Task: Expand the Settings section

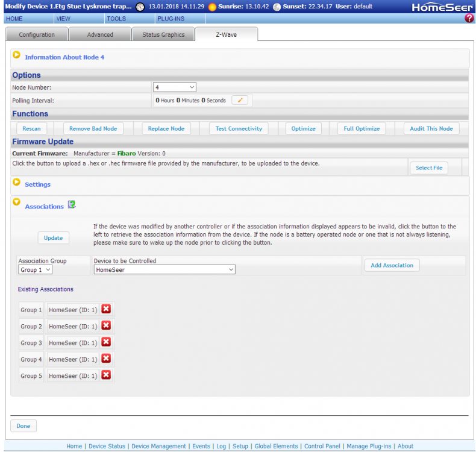Action: pyautogui.click(x=17, y=183)
